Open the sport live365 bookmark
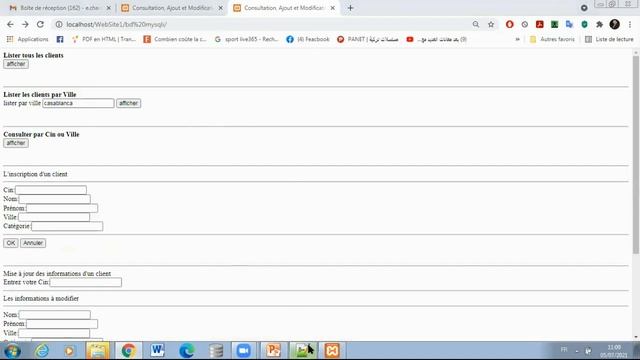Image resolution: width=640 pixels, height=360 pixels. (x=246, y=39)
